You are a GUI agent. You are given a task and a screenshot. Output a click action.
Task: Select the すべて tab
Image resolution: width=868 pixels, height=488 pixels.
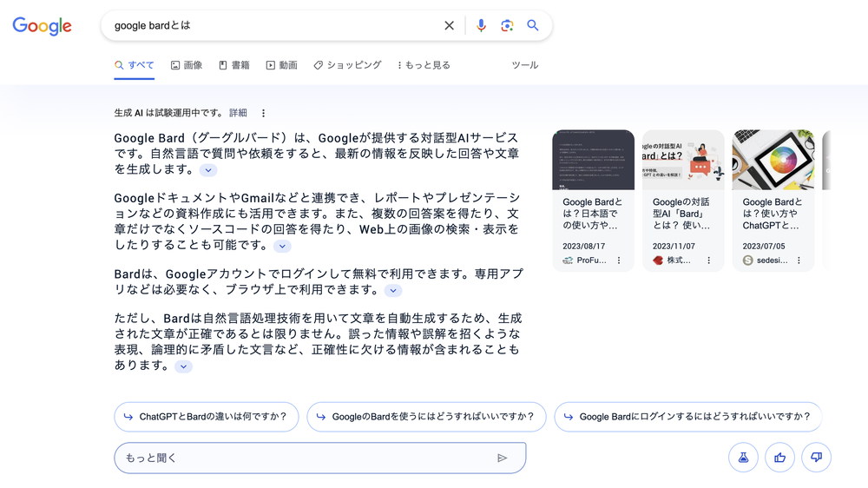coord(135,65)
